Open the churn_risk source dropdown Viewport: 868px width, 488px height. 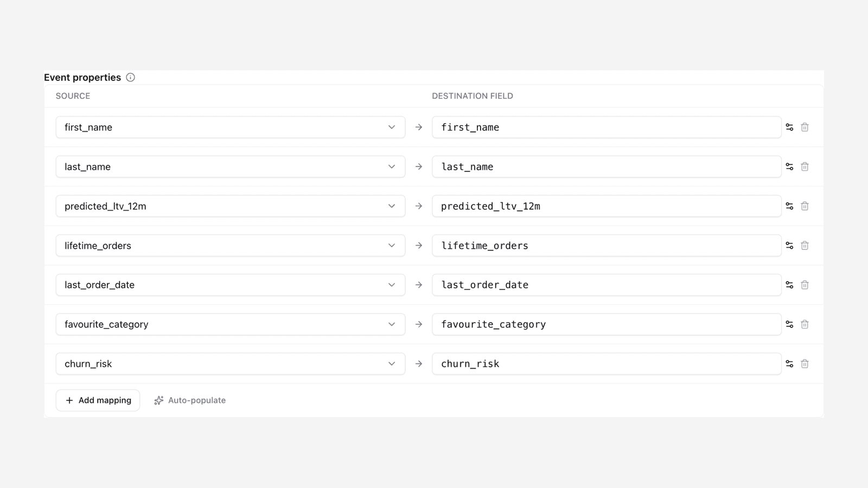(x=231, y=364)
